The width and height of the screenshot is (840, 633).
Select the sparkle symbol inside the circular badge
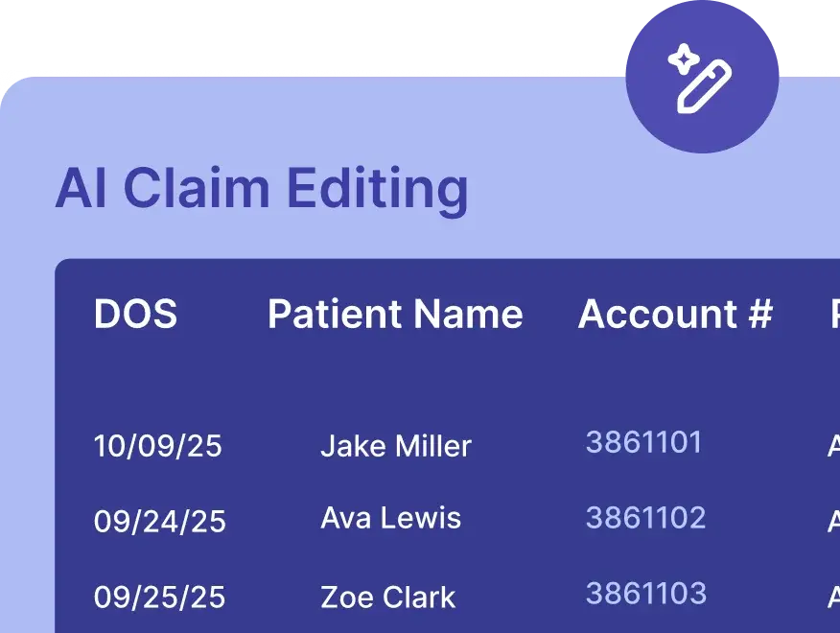683,59
